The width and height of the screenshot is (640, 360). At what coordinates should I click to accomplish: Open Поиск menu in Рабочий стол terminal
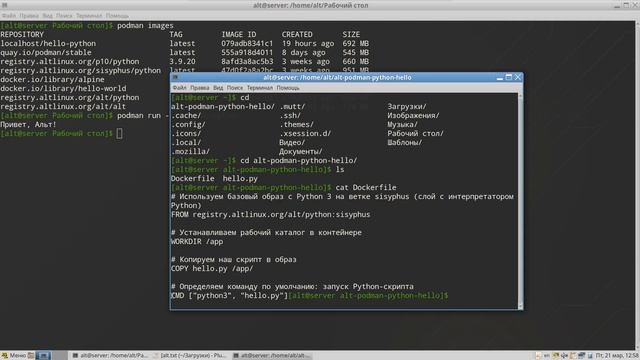64,16
